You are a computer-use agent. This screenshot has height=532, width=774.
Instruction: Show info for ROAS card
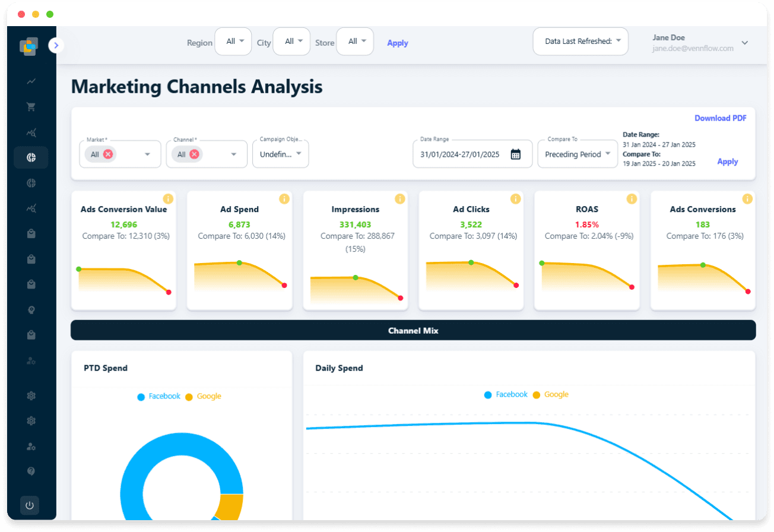pos(632,199)
